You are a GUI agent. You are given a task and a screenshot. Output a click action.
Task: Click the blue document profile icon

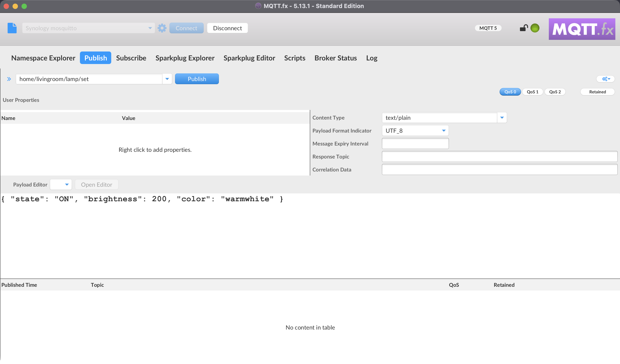pyautogui.click(x=12, y=28)
